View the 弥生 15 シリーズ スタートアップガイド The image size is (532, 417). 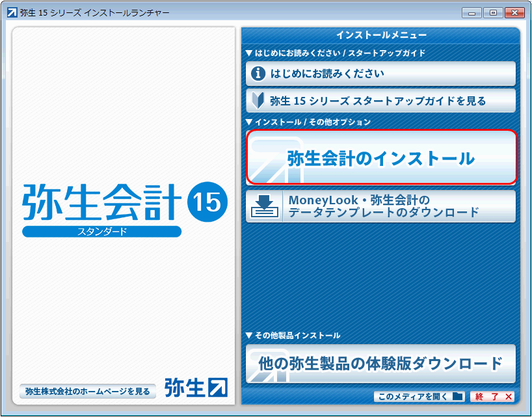coord(380,101)
